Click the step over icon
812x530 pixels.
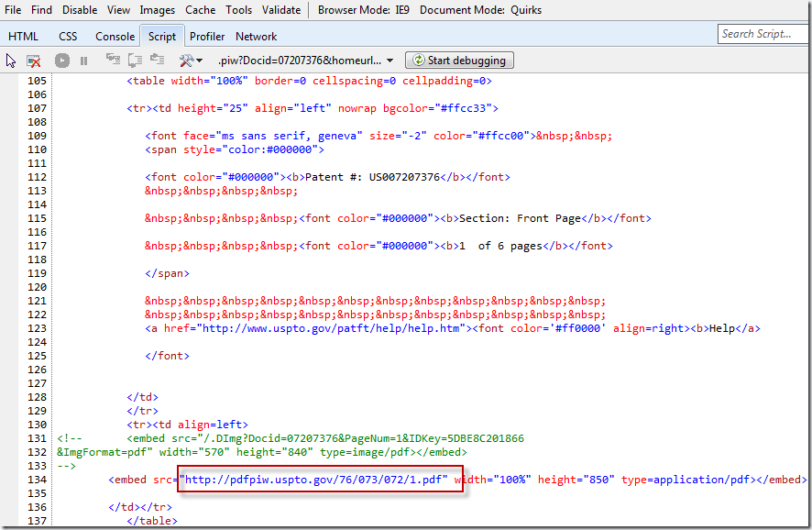[135, 61]
